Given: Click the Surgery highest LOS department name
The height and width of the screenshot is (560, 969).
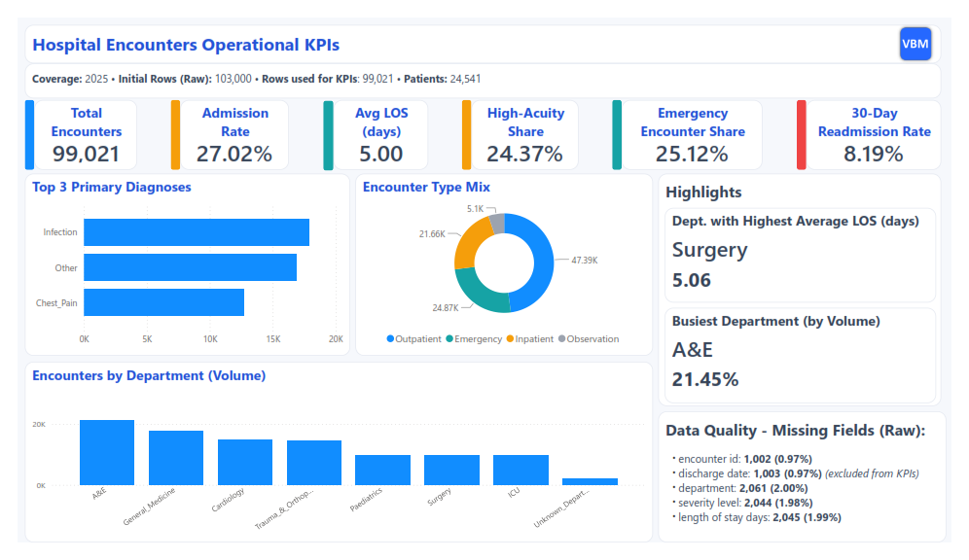Looking at the screenshot, I should point(710,250).
